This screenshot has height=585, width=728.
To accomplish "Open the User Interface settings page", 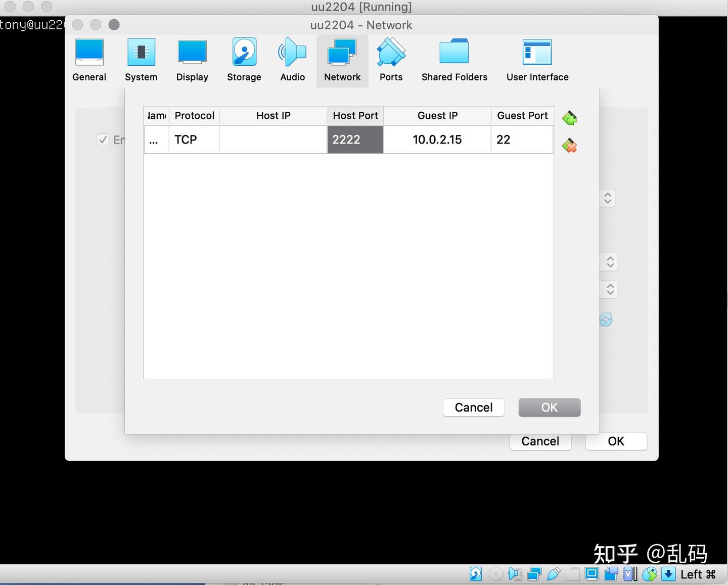I will click(x=537, y=60).
